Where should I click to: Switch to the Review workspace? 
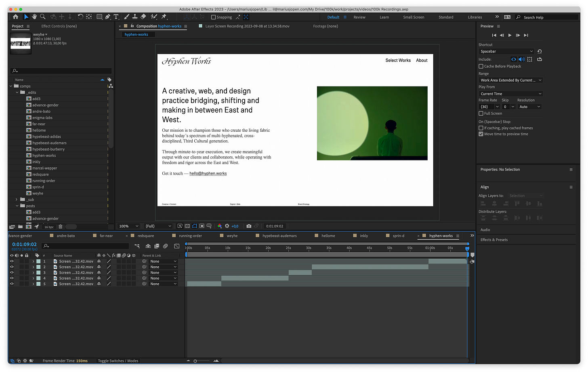click(x=359, y=17)
